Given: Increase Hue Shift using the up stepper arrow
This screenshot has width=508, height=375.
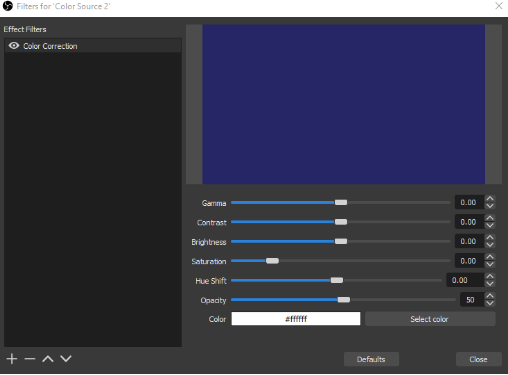Looking at the screenshot, I should pyautogui.click(x=490, y=277).
